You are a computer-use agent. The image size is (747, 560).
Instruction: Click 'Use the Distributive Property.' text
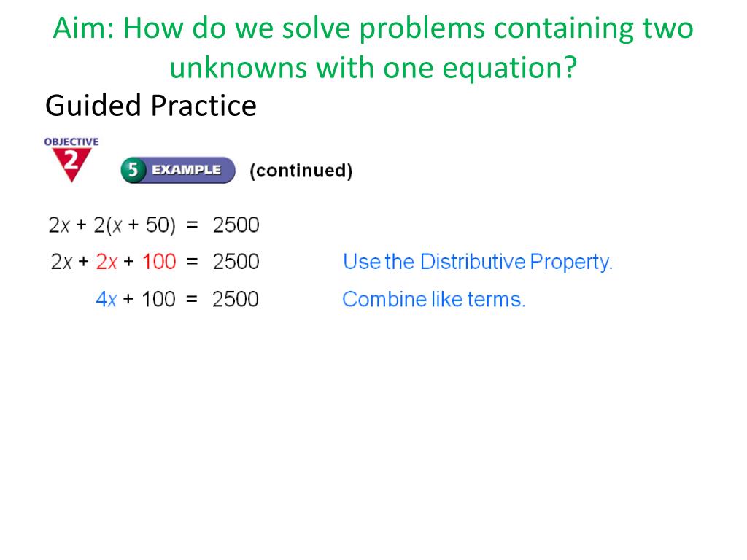pyautogui.click(x=478, y=262)
